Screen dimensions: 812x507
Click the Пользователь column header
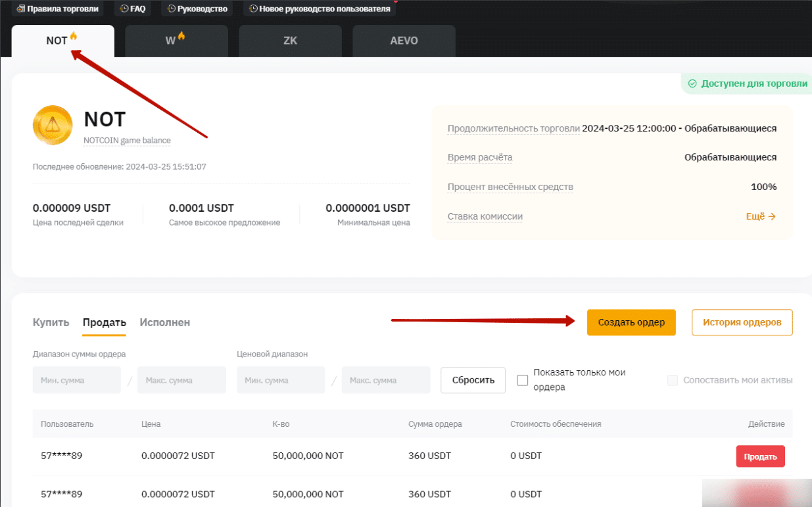pos(67,424)
